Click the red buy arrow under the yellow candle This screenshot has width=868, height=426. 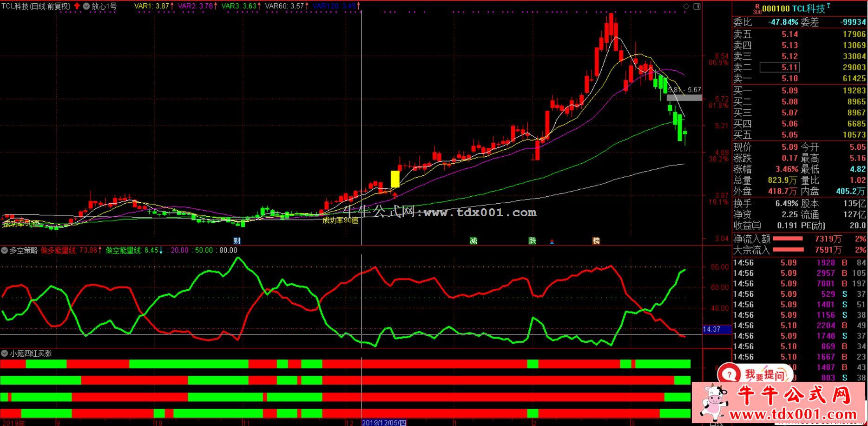click(395, 195)
